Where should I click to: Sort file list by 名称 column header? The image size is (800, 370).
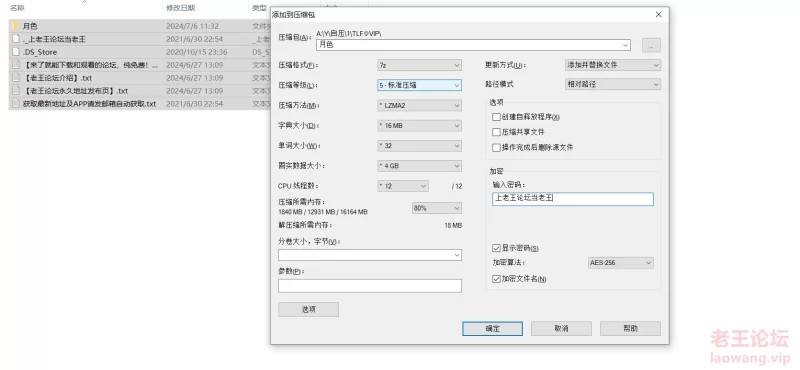coord(17,8)
